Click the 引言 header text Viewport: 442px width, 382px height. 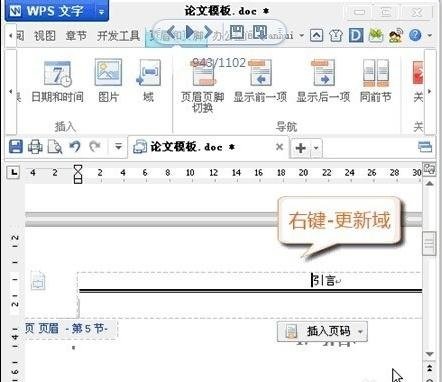tap(324, 280)
